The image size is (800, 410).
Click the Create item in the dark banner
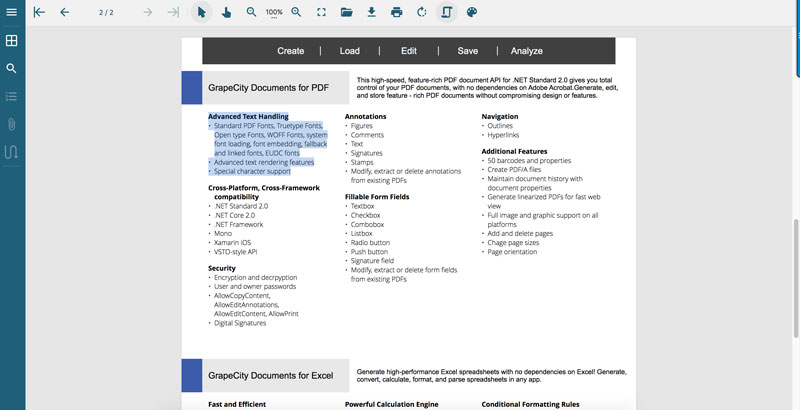[x=291, y=51]
